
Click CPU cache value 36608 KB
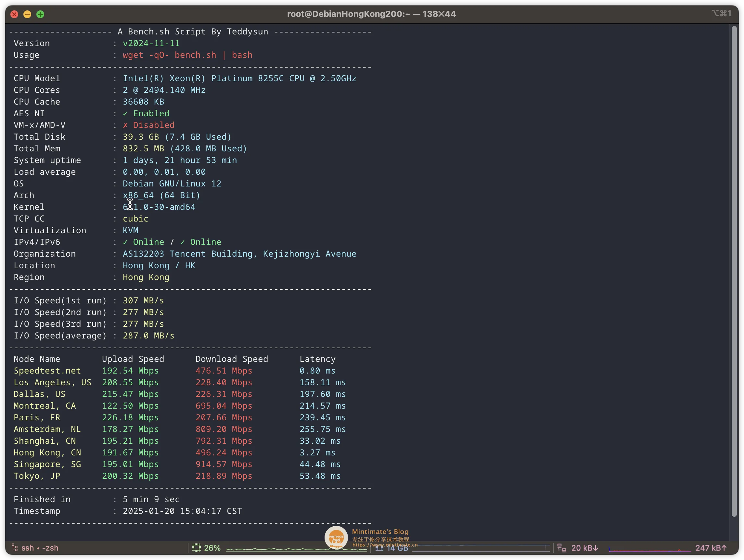143,102
